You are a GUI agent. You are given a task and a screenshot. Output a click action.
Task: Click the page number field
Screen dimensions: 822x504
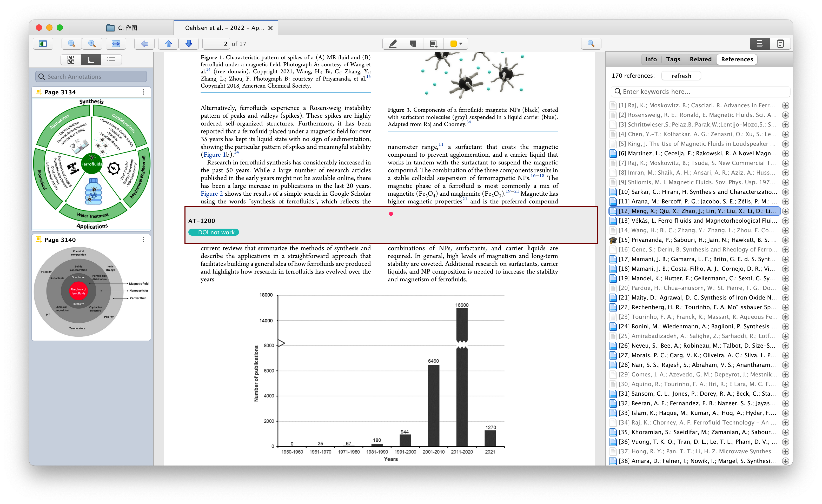pos(216,44)
